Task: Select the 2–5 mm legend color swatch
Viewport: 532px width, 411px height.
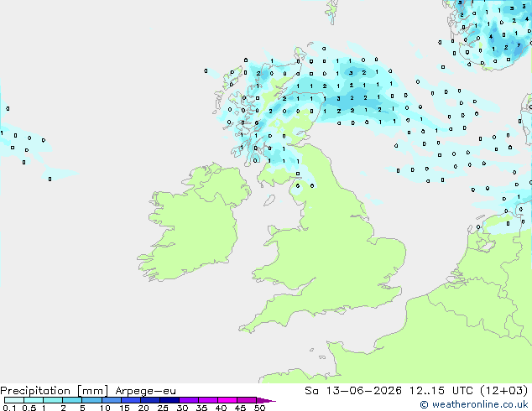Action: click(72, 400)
